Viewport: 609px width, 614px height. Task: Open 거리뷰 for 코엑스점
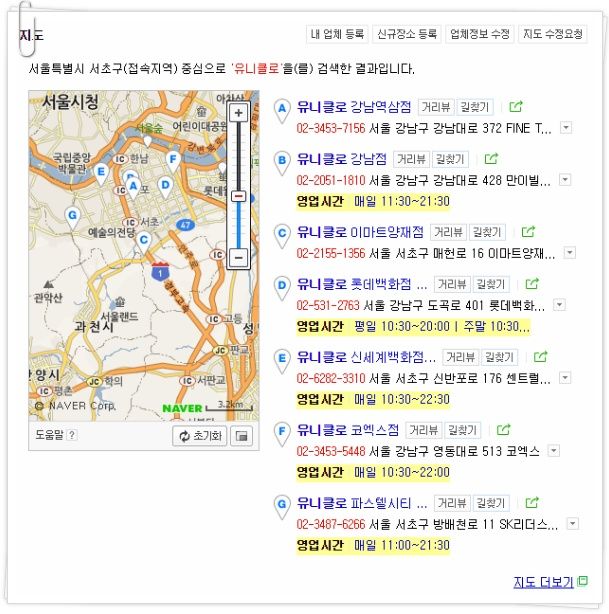pos(423,430)
